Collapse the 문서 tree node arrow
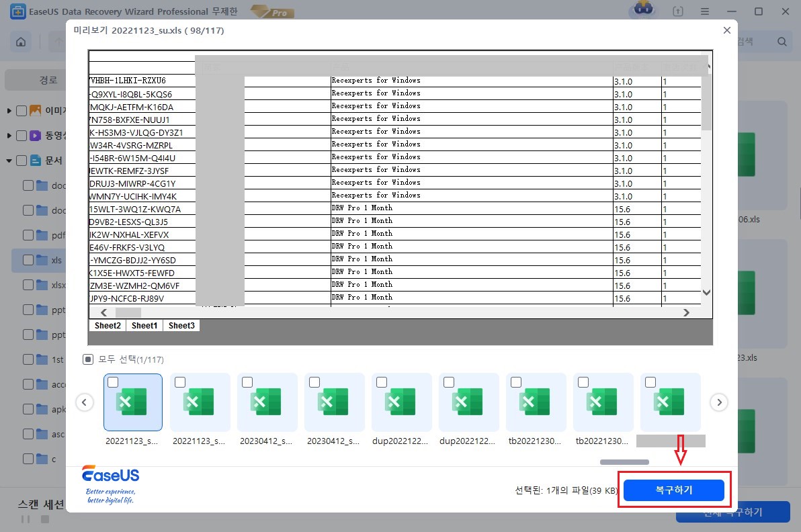This screenshot has height=532, width=801. click(9, 161)
